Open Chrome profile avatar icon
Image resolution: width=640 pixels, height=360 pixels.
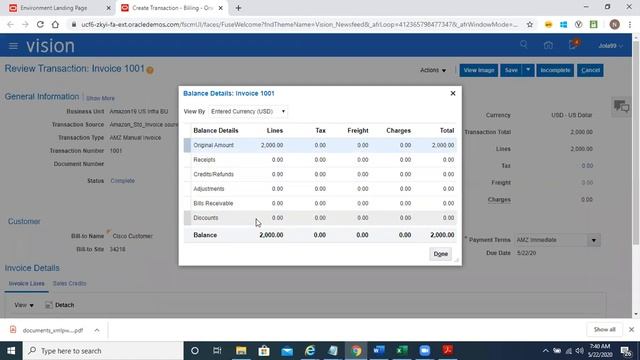(614, 24)
